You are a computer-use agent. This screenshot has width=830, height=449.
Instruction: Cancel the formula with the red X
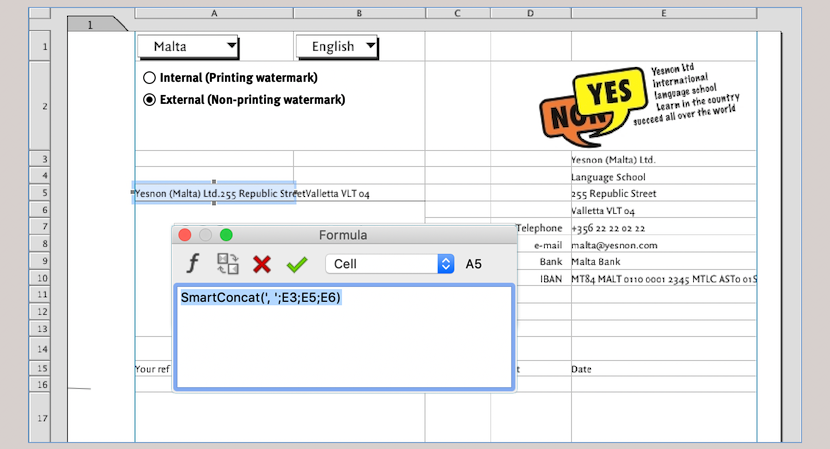click(262, 264)
